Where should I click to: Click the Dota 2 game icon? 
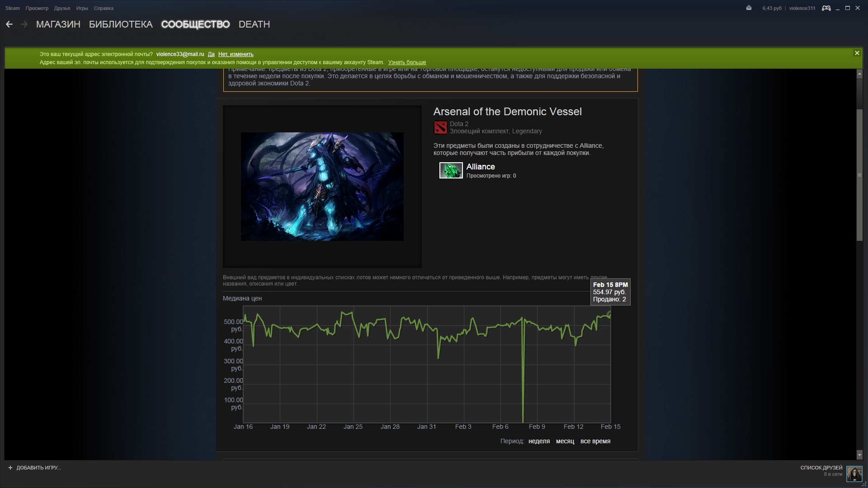[440, 127]
